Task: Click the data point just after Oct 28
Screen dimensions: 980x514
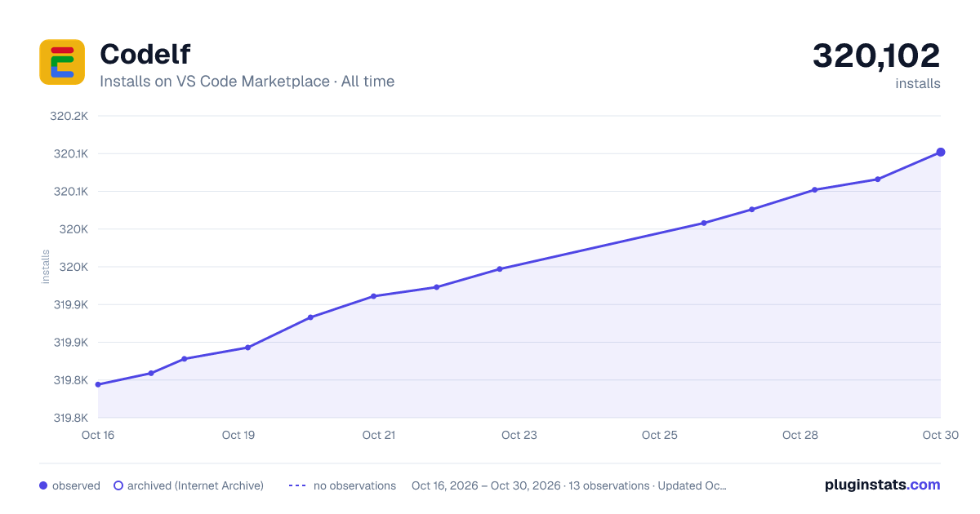Action: tap(815, 190)
